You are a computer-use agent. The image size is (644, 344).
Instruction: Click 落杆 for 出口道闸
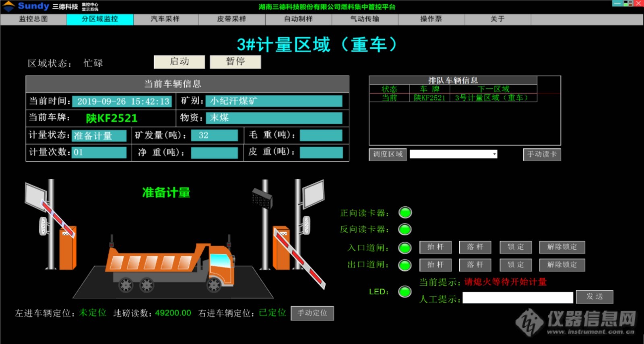tap(475, 265)
